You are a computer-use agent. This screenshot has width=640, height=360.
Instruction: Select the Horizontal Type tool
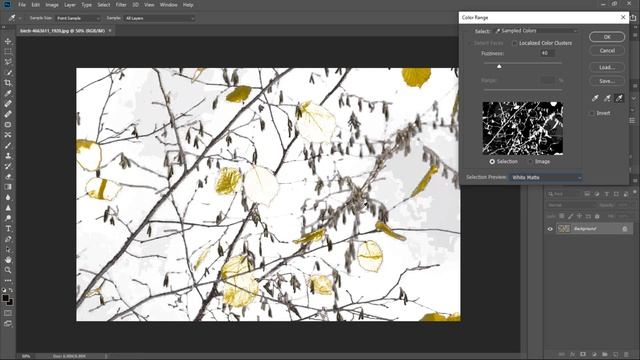point(8,229)
